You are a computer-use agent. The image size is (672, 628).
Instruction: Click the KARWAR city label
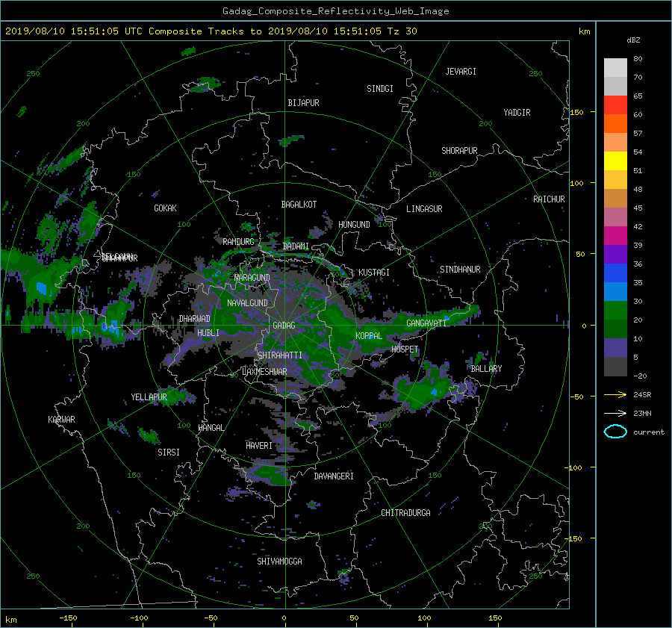pyautogui.click(x=61, y=420)
